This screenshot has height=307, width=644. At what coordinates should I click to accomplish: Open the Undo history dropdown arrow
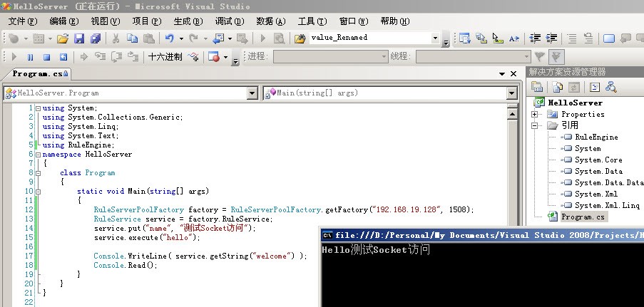click(x=181, y=38)
